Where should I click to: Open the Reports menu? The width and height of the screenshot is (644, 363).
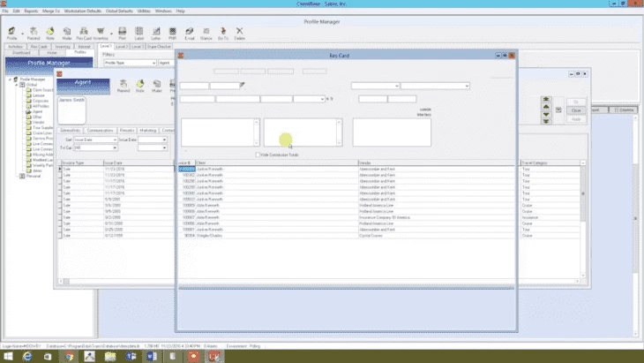(31, 11)
